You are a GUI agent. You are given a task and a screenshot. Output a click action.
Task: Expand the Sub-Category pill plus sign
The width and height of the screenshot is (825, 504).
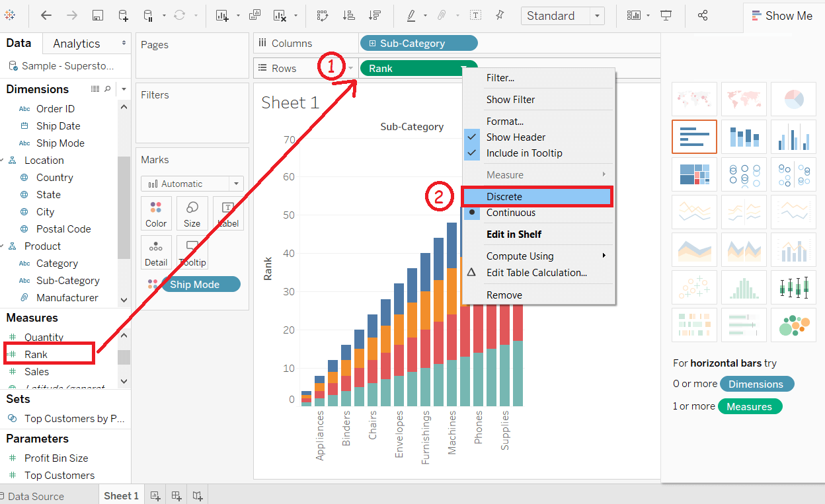point(372,44)
